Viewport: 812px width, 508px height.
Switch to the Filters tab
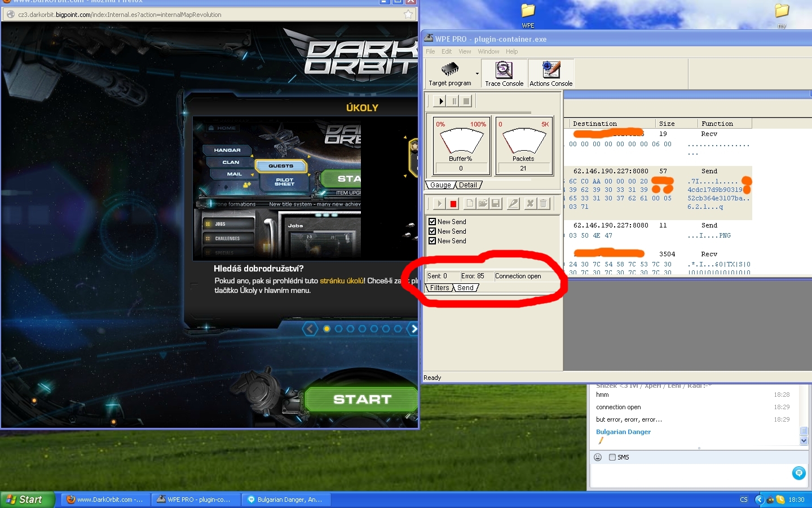tap(439, 288)
